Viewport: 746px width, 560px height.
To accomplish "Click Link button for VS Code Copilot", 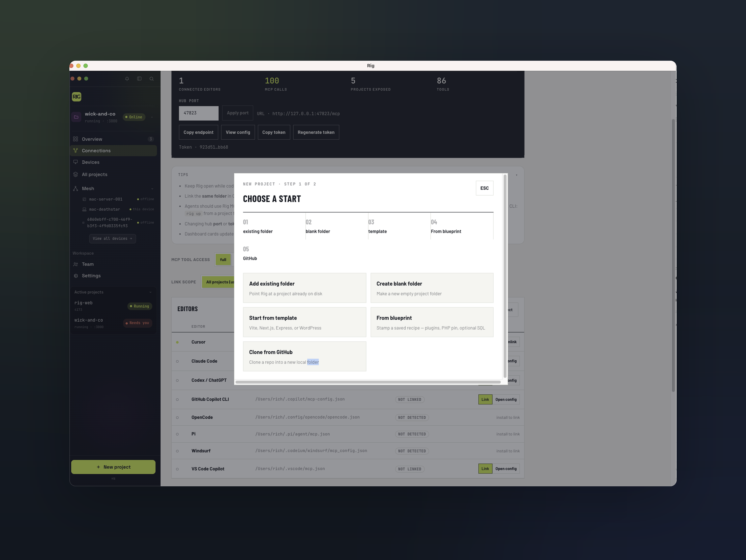I will coord(485,469).
